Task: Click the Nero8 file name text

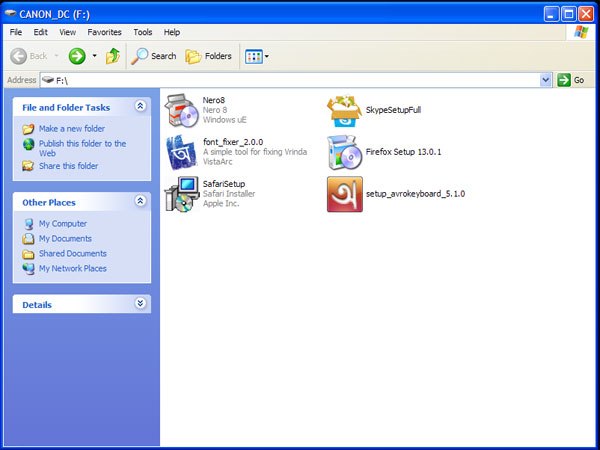Action: pos(214,100)
